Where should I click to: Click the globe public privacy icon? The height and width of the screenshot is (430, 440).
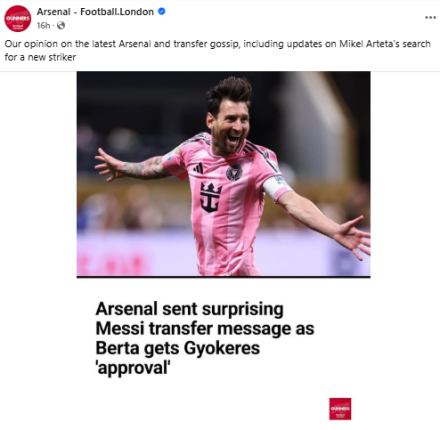[61, 25]
